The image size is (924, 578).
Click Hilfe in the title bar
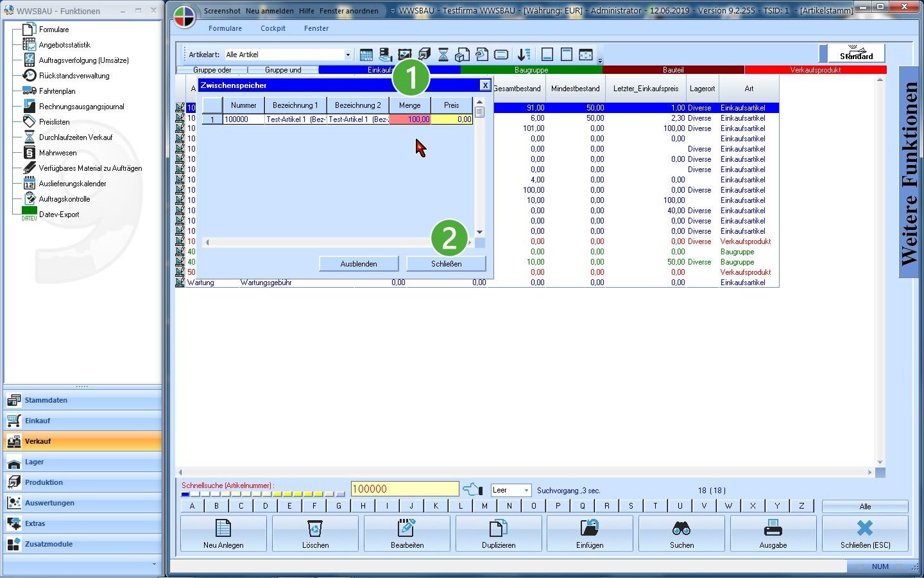(307, 11)
